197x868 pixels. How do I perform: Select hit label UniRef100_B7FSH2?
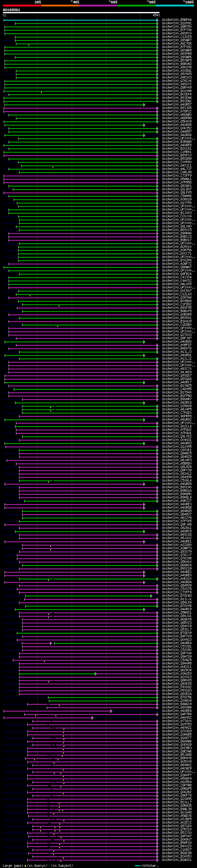pos(176,47)
